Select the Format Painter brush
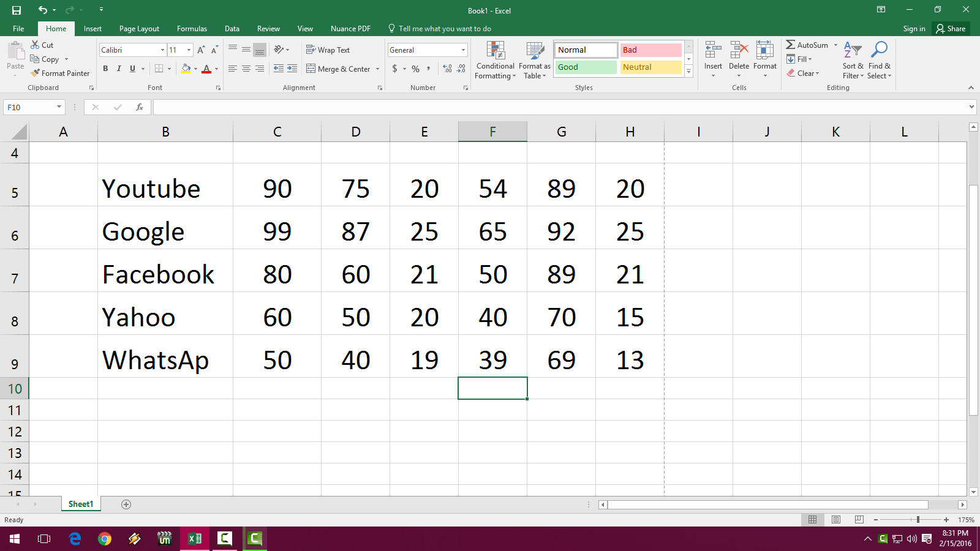Viewport: 980px width, 551px height. [60, 73]
